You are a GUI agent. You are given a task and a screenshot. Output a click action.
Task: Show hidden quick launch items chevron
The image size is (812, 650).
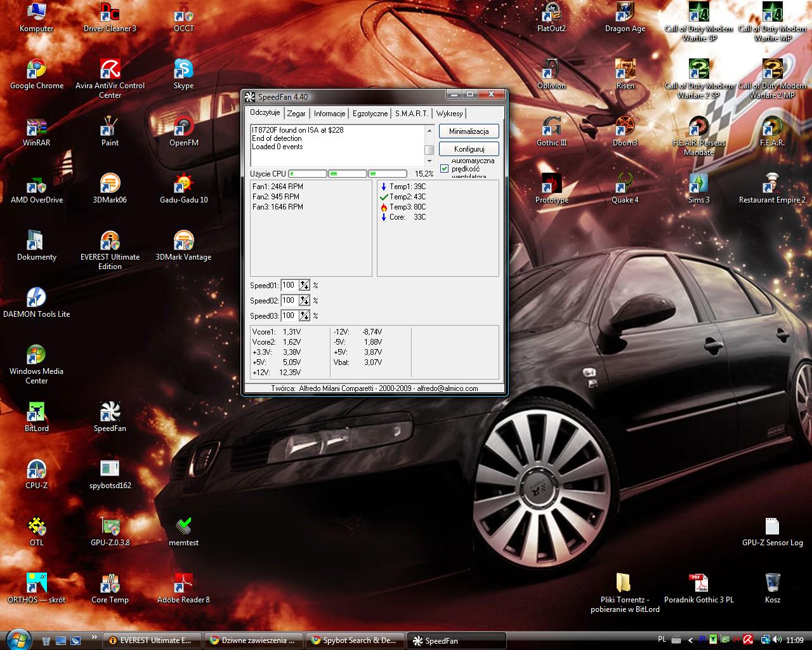(95, 637)
